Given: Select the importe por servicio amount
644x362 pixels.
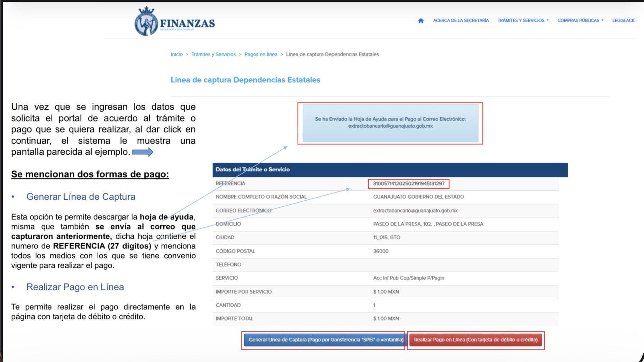Looking at the screenshot, I should [x=386, y=292].
